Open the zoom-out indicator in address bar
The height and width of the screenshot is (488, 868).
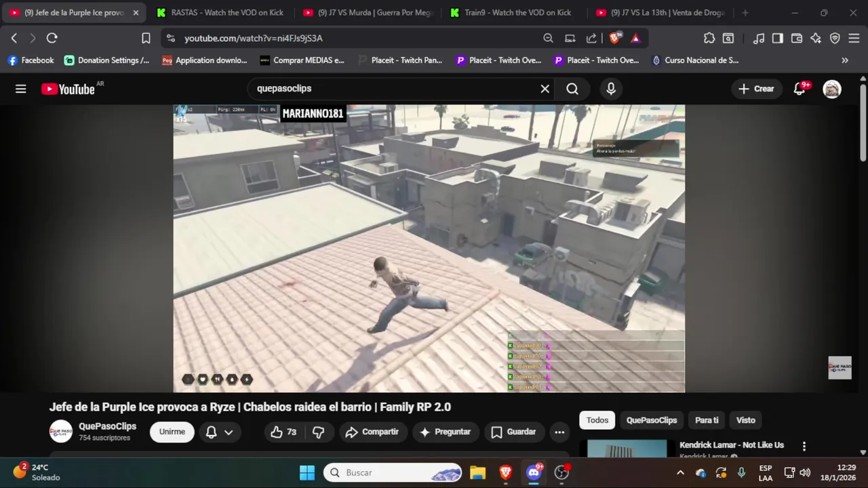pos(548,39)
